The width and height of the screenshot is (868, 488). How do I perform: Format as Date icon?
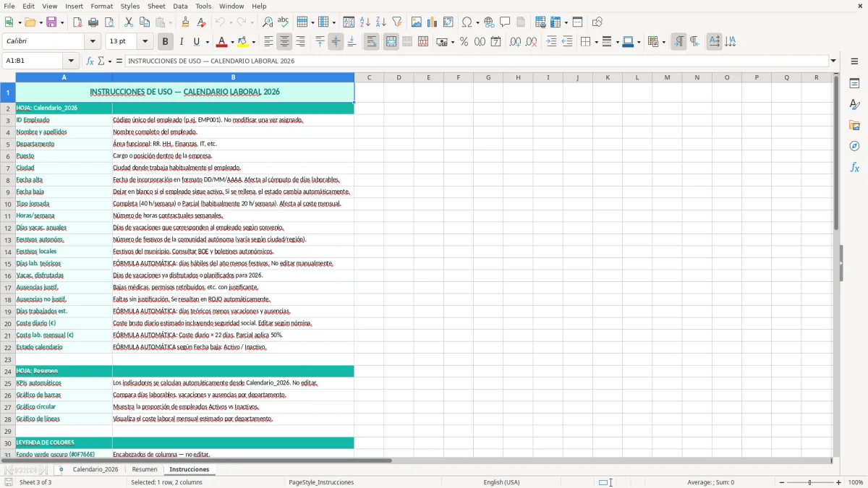(495, 42)
